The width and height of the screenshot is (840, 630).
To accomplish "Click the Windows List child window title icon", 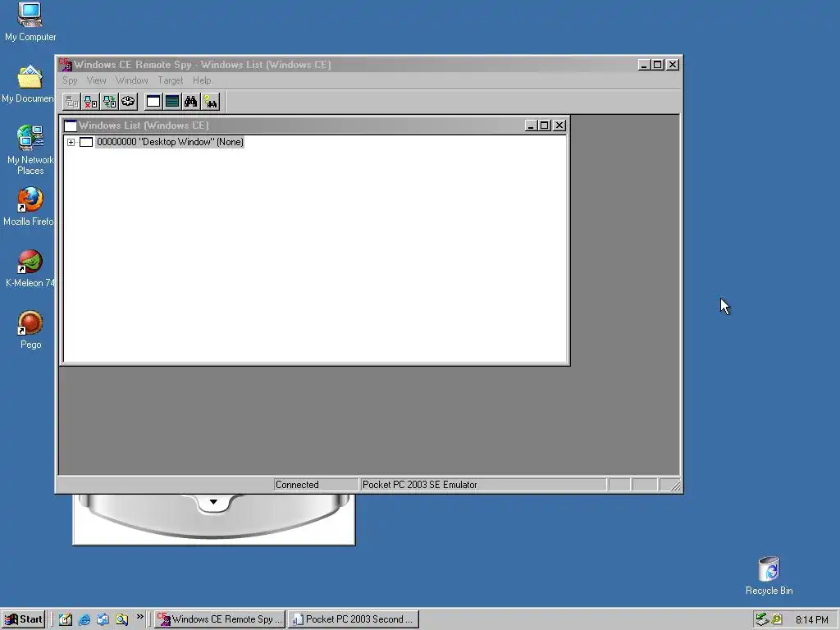I will (x=71, y=126).
